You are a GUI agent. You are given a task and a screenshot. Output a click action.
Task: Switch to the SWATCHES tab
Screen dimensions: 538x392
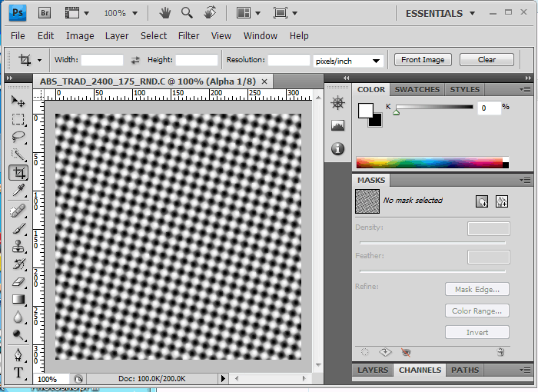pos(417,90)
